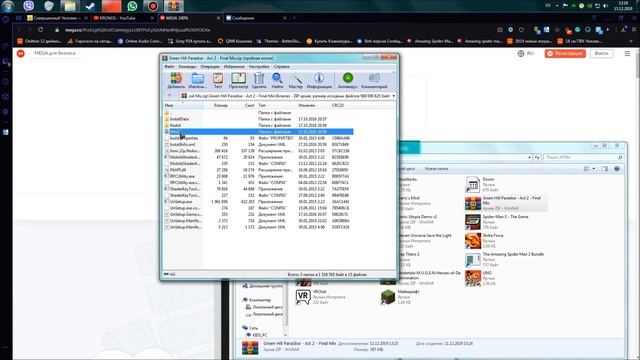
Task: Select Компьютер in Explorer navigation tree
Action: coord(257,300)
